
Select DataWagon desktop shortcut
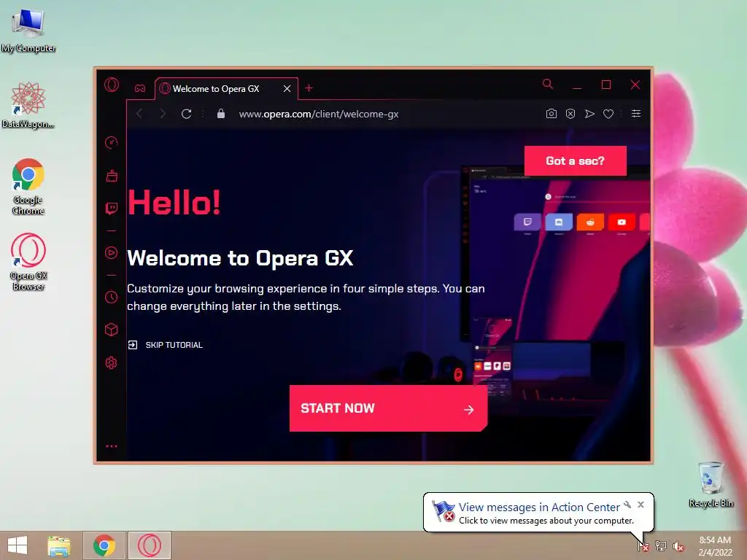(28, 105)
